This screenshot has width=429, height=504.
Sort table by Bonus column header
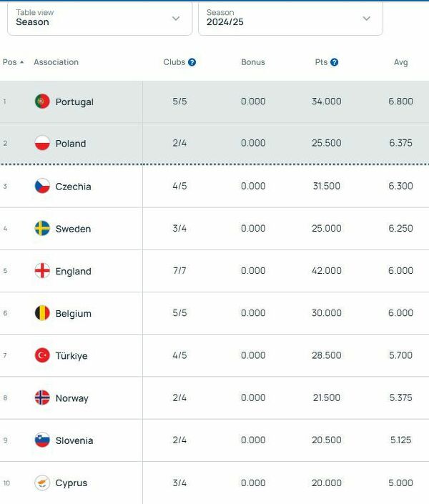(x=253, y=62)
